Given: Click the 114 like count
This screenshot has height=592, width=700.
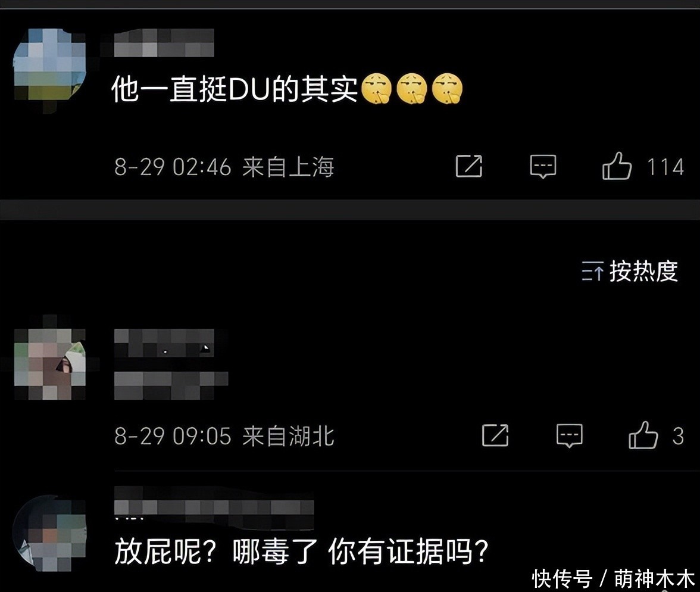Looking at the screenshot, I should tap(665, 167).
